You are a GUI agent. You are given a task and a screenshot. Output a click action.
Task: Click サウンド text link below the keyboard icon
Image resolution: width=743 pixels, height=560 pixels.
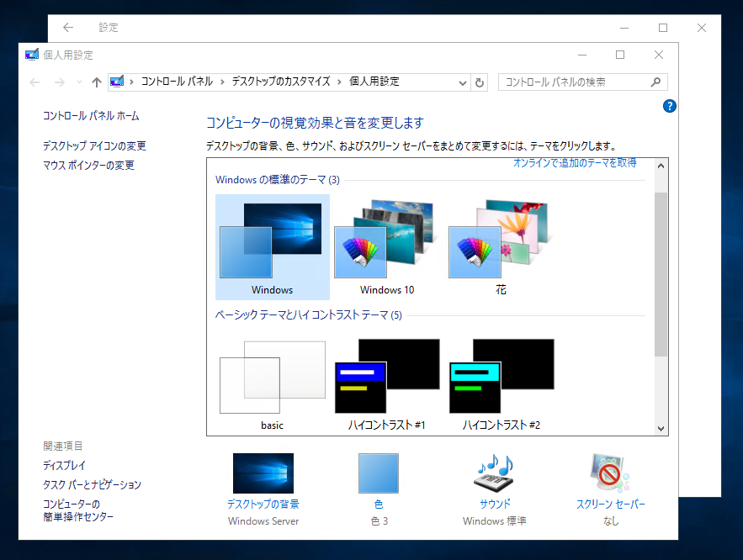coord(495,505)
